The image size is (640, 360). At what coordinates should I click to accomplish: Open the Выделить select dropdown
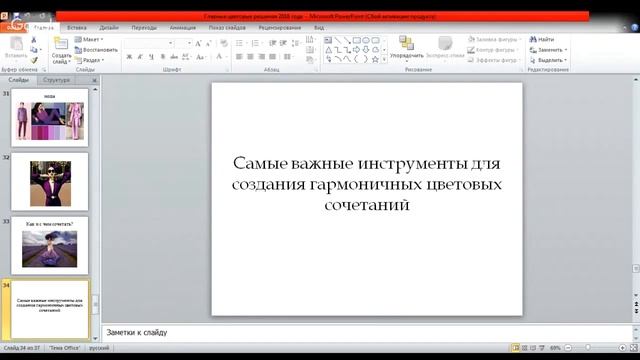[x=549, y=60]
